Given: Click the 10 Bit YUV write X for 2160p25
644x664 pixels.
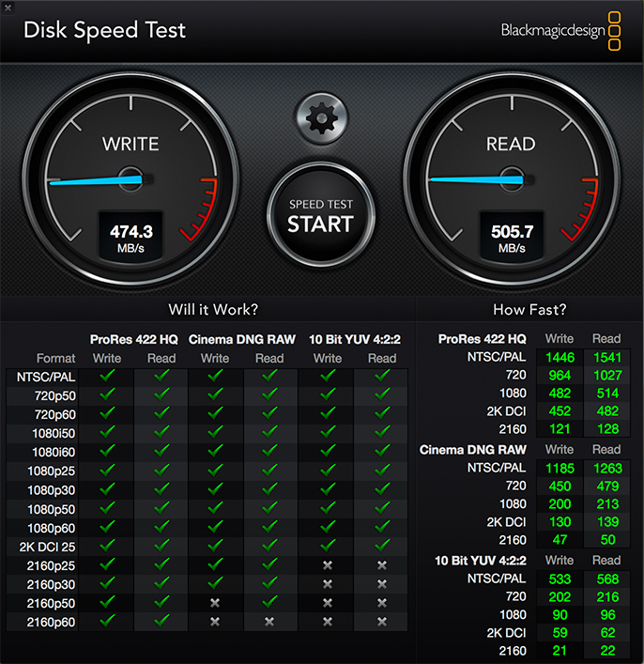Looking at the screenshot, I should point(328,565).
